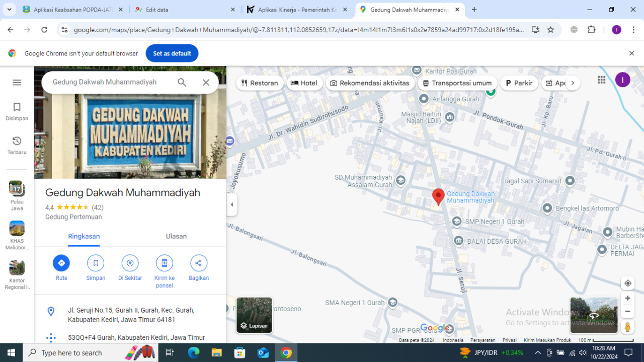Dismiss the default browser notification bar
The height and width of the screenshot is (362, 644).
[x=631, y=53]
